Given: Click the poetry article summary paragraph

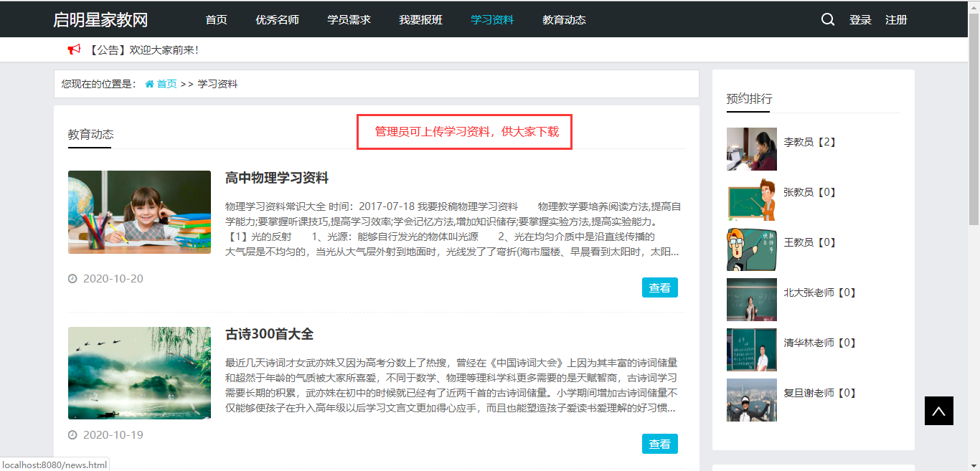Looking at the screenshot, I should tap(452, 386).
